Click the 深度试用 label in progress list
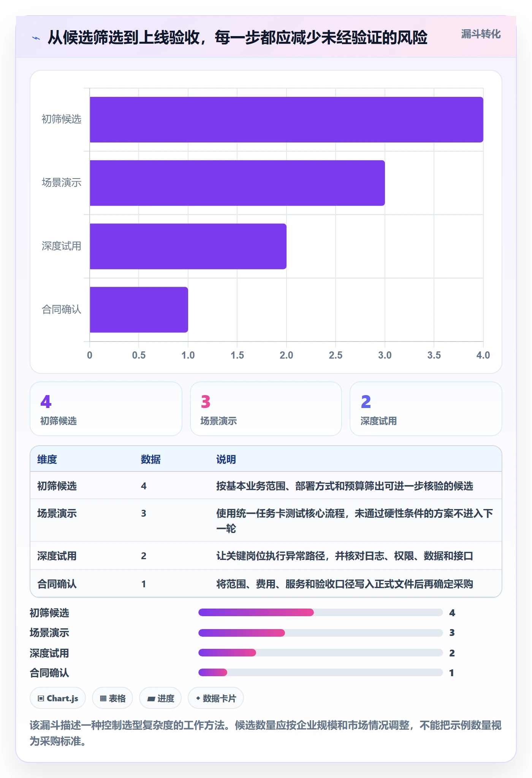Screen dimensions: 532x778 (49, 653)
